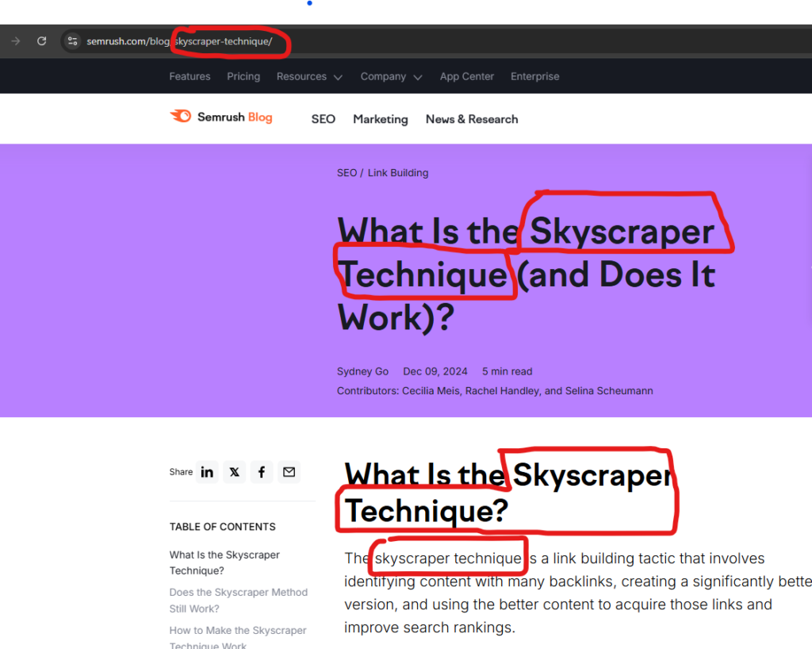Go to Semrush Blog home
Viewport: 812px width, 649px height.
(x=221, y=117)
